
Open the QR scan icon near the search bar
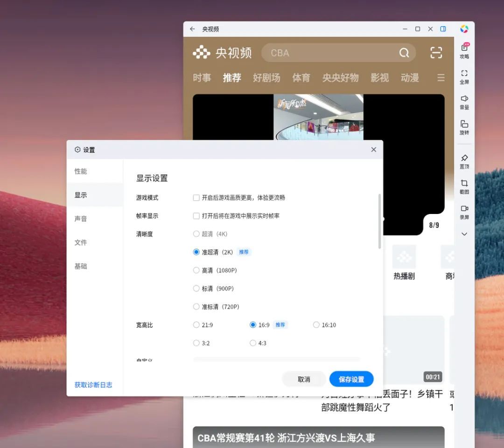(x=436, y=53)
